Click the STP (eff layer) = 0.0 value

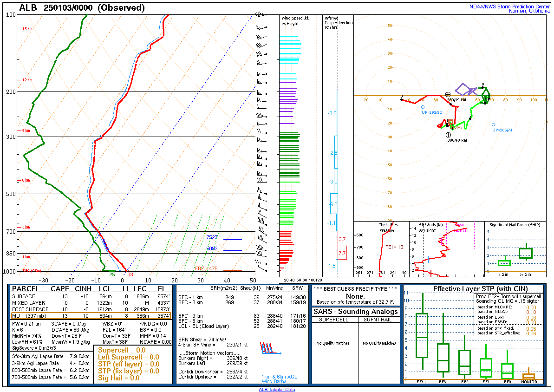pyautogui.click(x=129, y=364)
